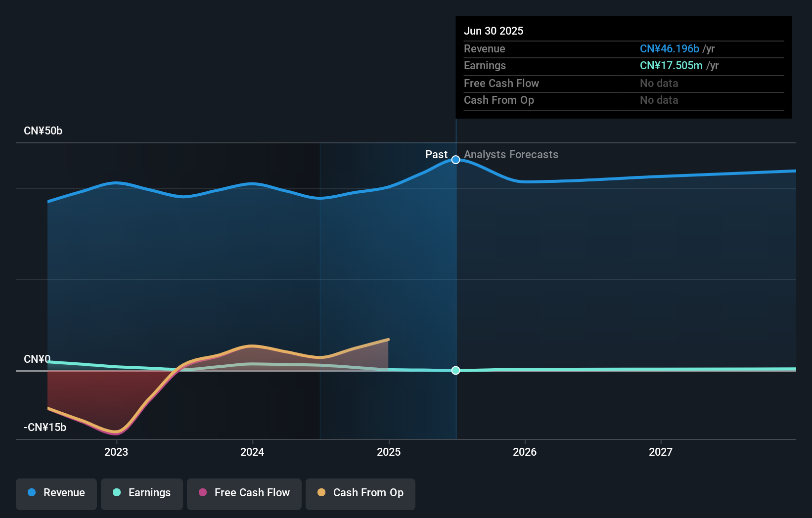Click the orange Cash From Op dot
Screen dimensions: 812x518
pyautogui.click(x=321, y=492)
